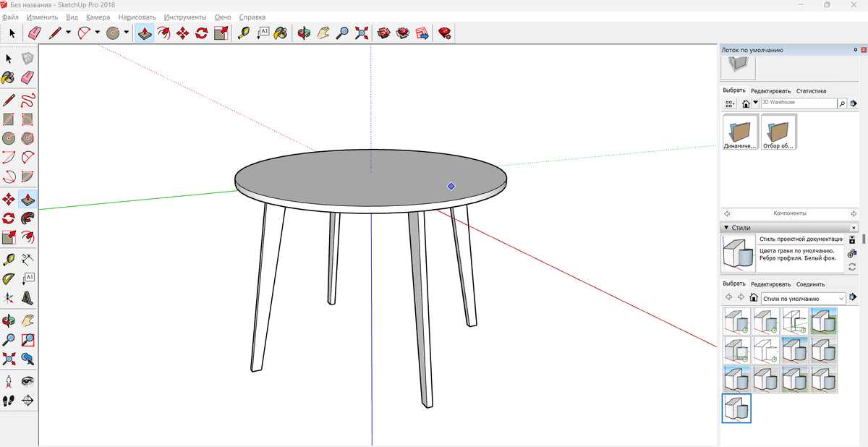Click the selected style thumbnail in the last row
The image size is (868, 447).
tap(736, 409)
